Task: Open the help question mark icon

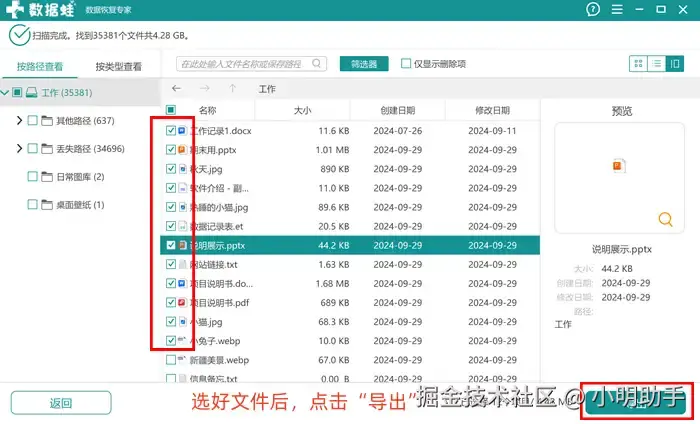Action: (593, 9)
